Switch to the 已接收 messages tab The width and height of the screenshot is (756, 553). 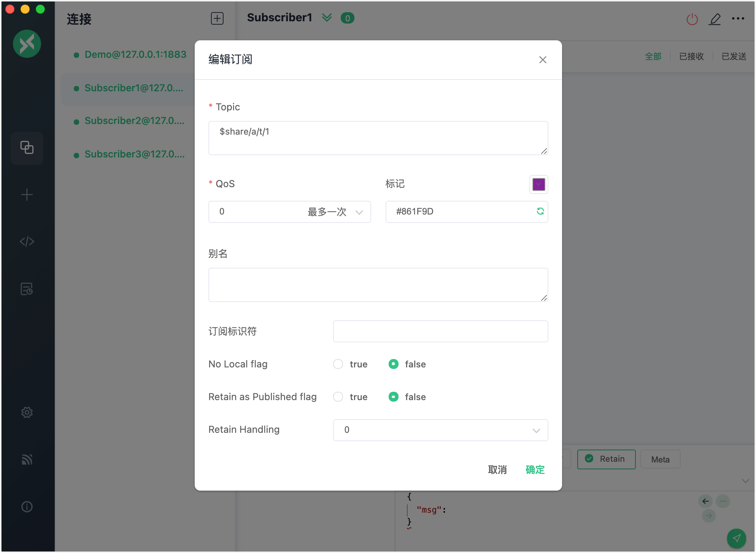pyautogui.click(x=691, y=56)
